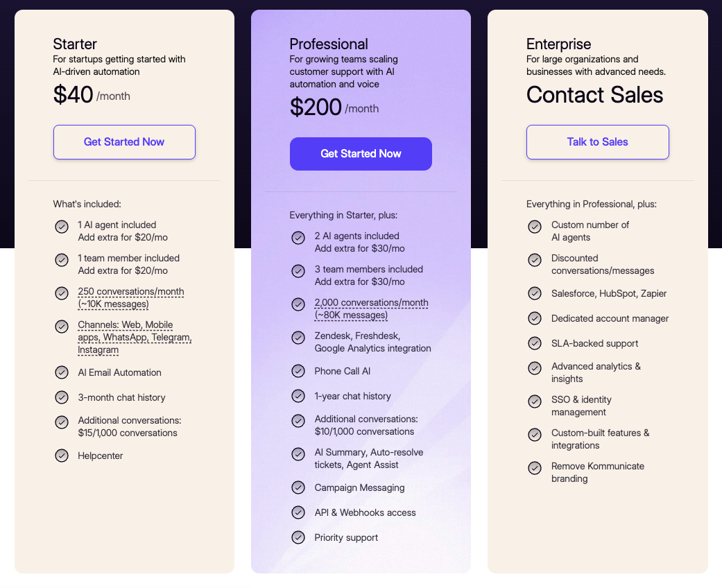Viewport: 722px width, 588px height.
Task: Click the Talk to Sales button
Action: click(x=597, y=142)
